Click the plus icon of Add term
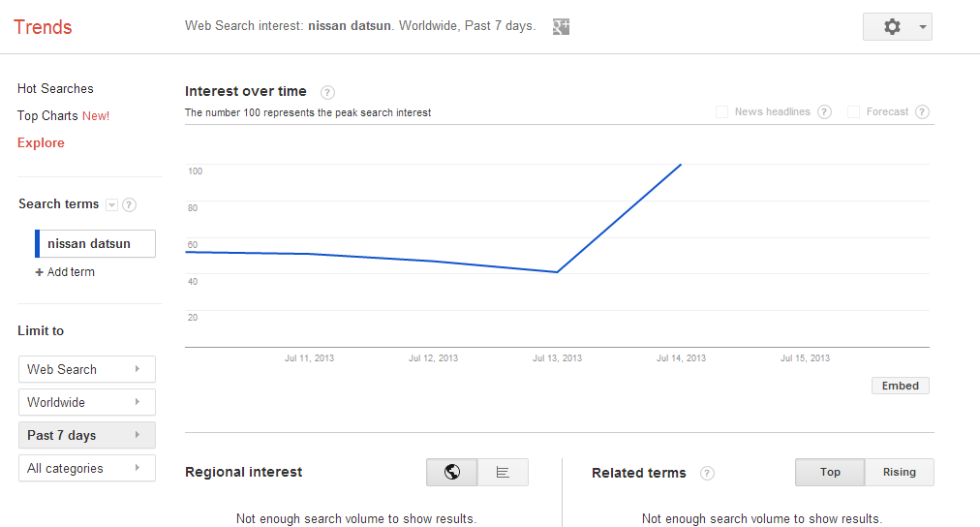This screenshot has width=980, height=527. (39, 272)
